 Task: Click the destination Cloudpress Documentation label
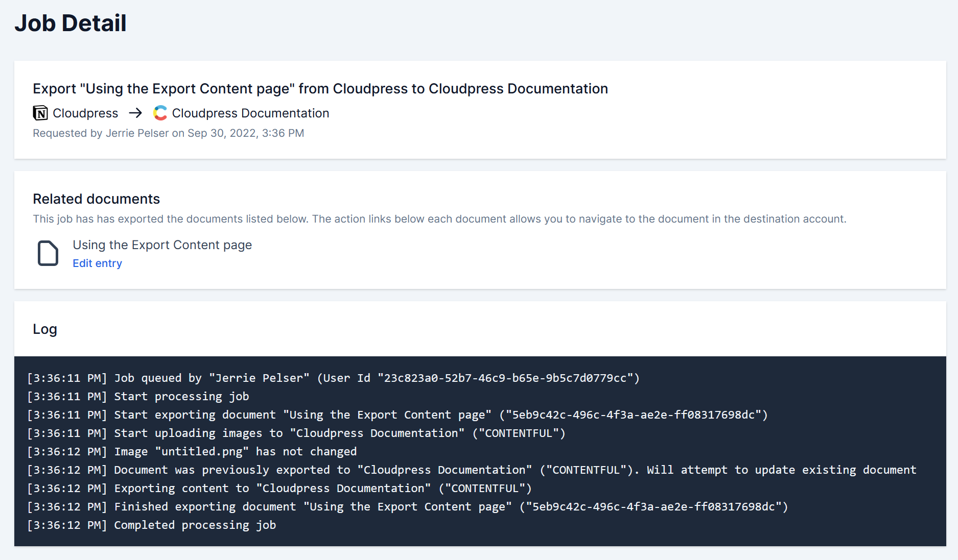tap(250, 113)
